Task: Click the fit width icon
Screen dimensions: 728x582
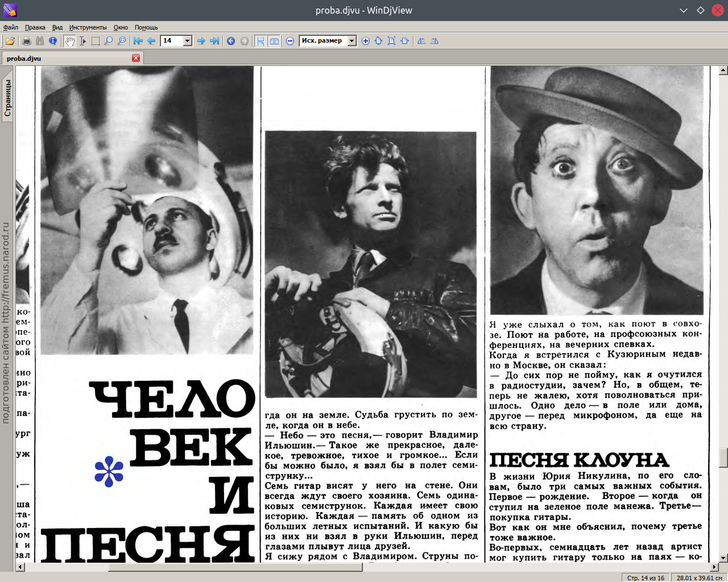Action: [x=404, y=41]
